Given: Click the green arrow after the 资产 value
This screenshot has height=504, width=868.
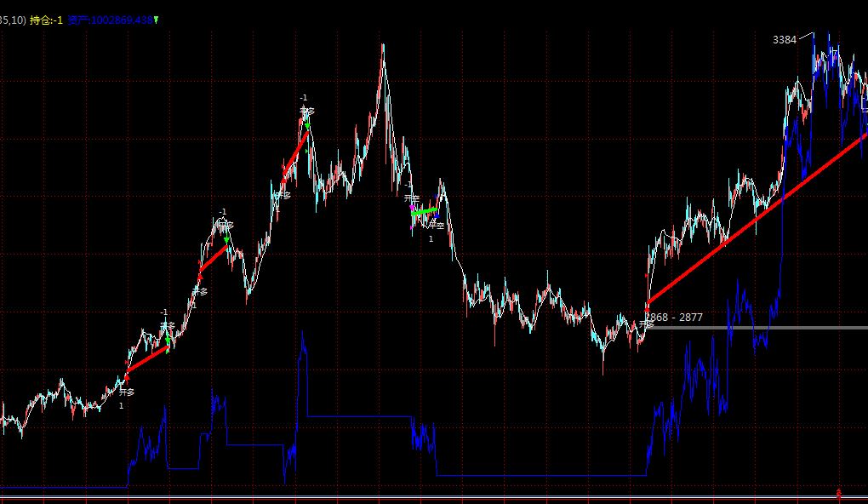Looking at the screenshot, I should 156,20.
